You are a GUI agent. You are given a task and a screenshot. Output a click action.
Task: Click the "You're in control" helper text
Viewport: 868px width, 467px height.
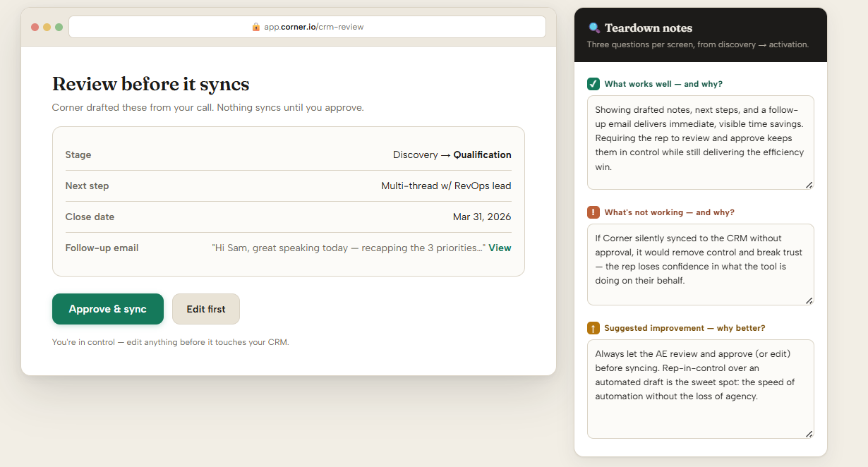tap(171, 342)
